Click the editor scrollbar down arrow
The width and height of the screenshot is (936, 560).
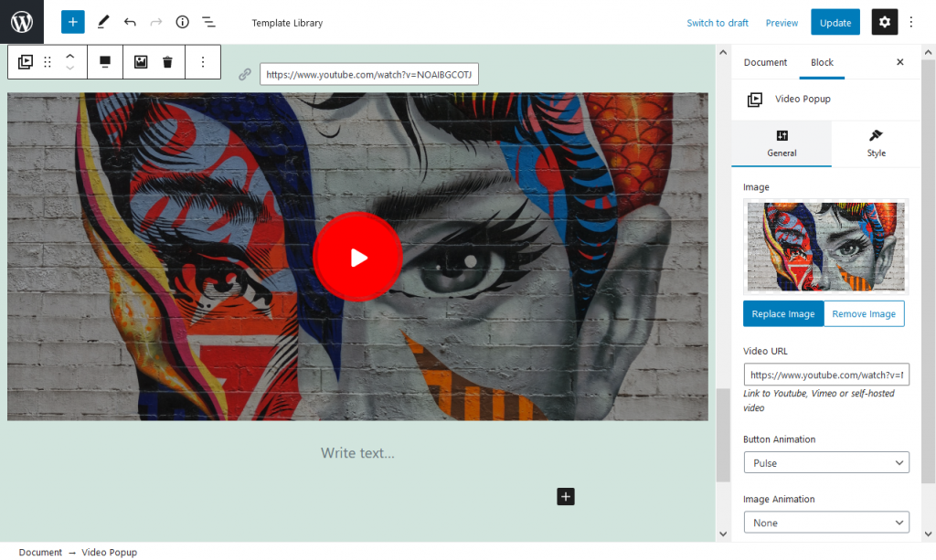(x=723, y=534)
